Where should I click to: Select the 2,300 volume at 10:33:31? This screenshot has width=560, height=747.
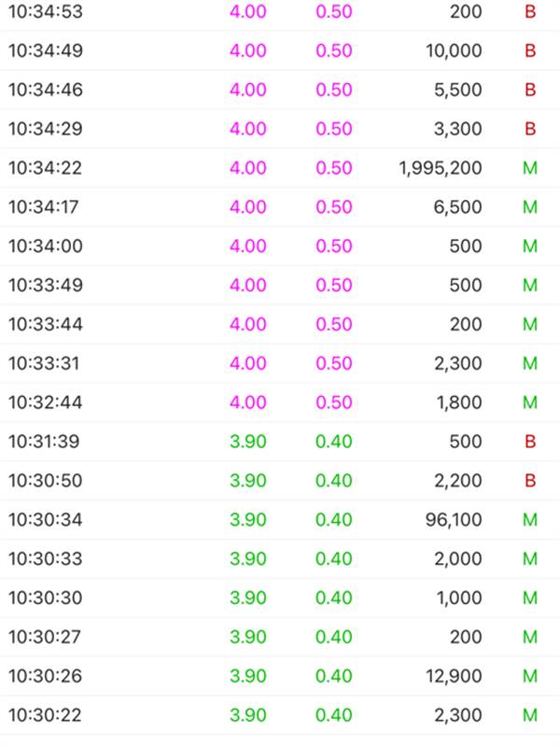click(x=458, y=363)
